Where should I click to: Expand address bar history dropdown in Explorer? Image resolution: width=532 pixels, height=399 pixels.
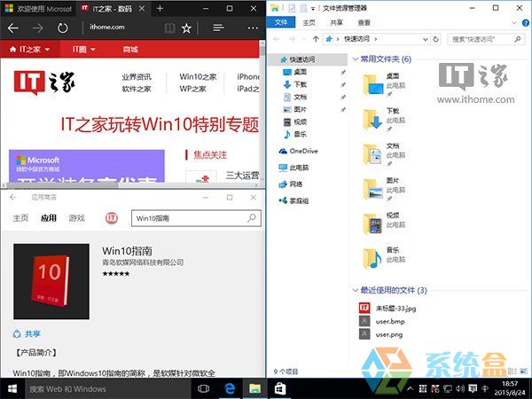point(425,39)
